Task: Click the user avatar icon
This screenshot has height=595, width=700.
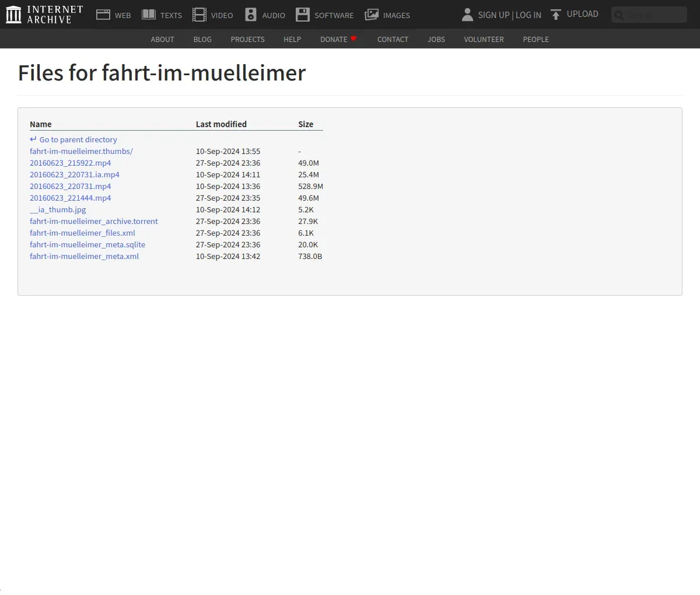Action: coord(467,15)
